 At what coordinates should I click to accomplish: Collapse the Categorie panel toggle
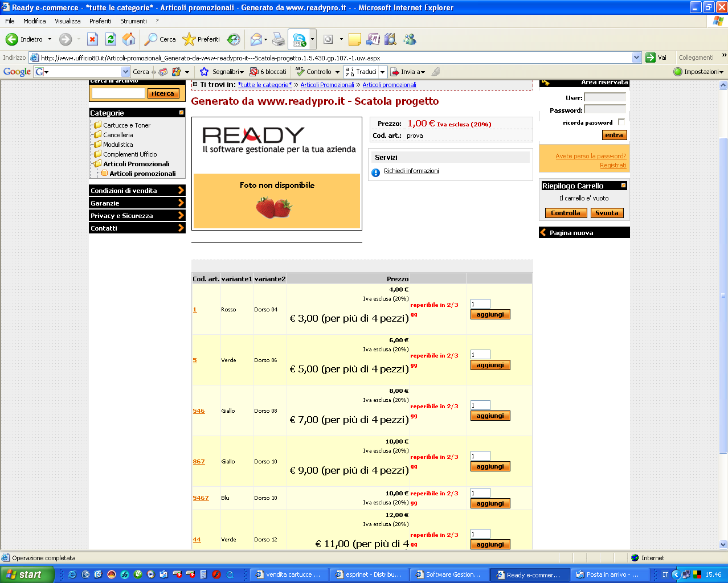pos(182,113)
